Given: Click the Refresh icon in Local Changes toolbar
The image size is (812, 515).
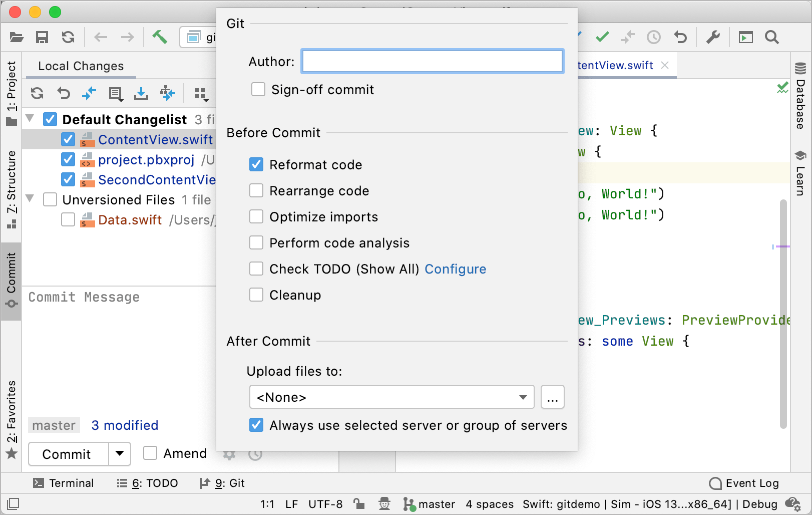Looking at the screenshot, I should 37,93.
